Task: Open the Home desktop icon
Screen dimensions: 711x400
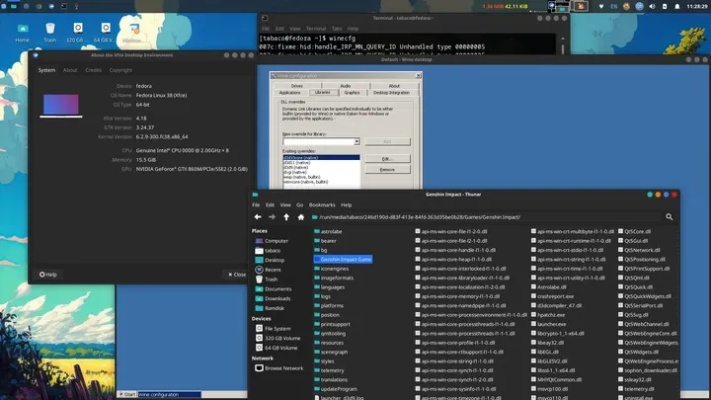Action: 22,32
